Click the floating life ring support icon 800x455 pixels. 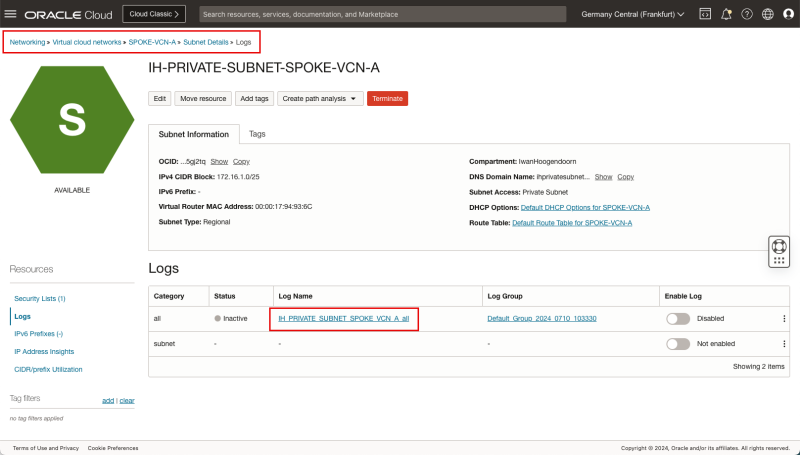click(779, 246)
